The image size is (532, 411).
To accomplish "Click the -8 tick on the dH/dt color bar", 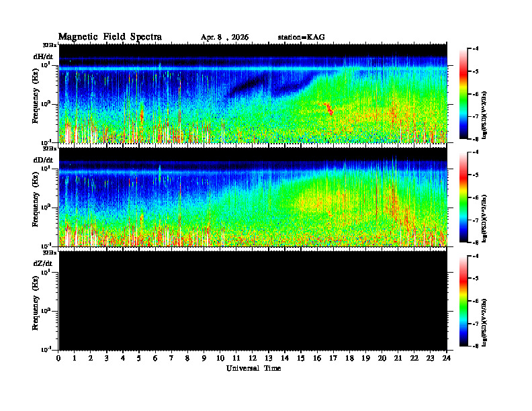I will (476, 139).
